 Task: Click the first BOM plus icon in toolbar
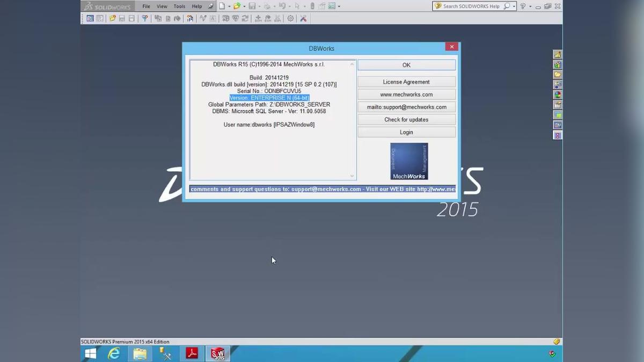point(258,18)
